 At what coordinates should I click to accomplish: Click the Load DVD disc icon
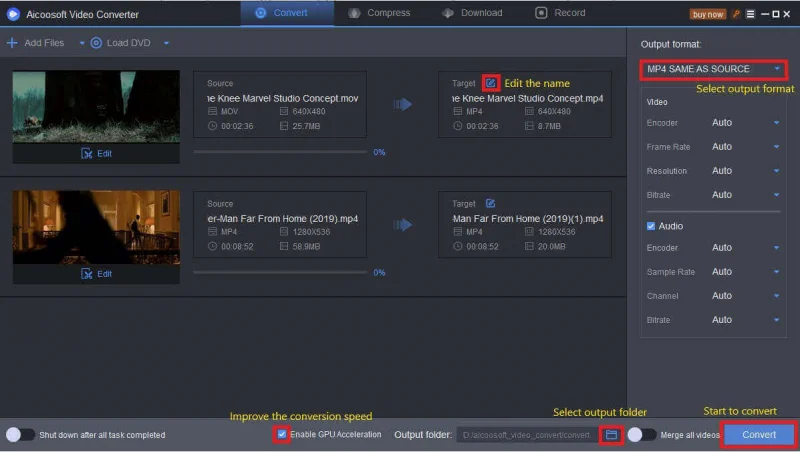click(x=97, y=43)
